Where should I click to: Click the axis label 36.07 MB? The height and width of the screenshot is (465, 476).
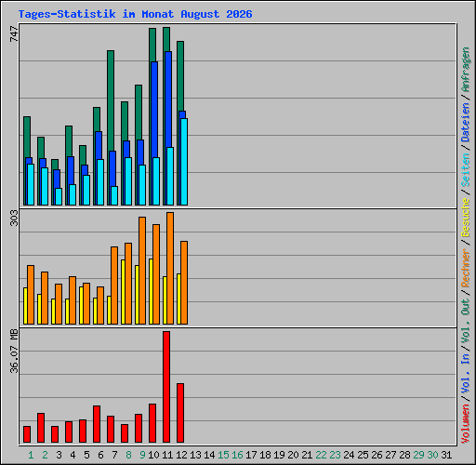coord(14,351)
